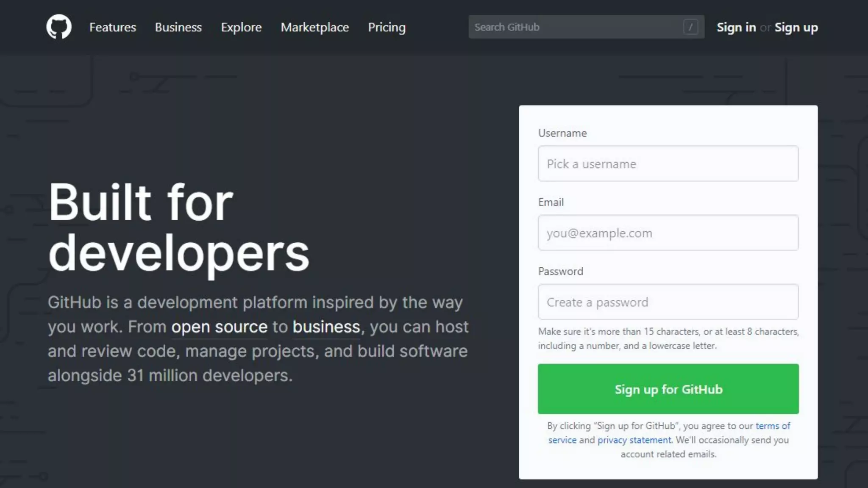Go to the Explore page
Screen dimensions: 868x488
241,27
